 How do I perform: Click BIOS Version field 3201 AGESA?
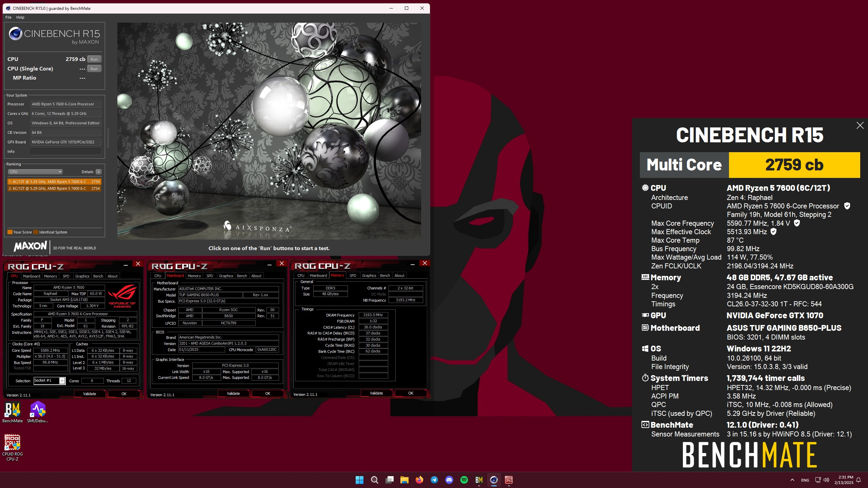pyautogui.click(x=229, y=343)
